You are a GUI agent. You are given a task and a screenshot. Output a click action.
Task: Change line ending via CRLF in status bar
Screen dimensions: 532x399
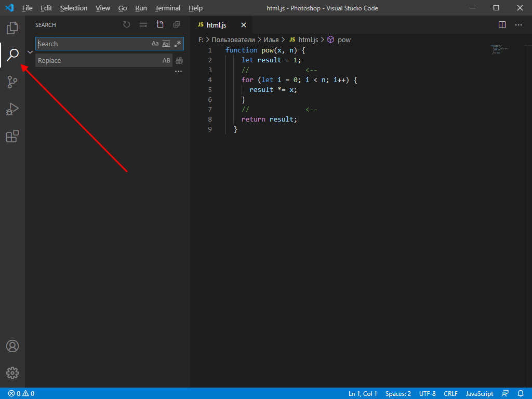(450, 393)
